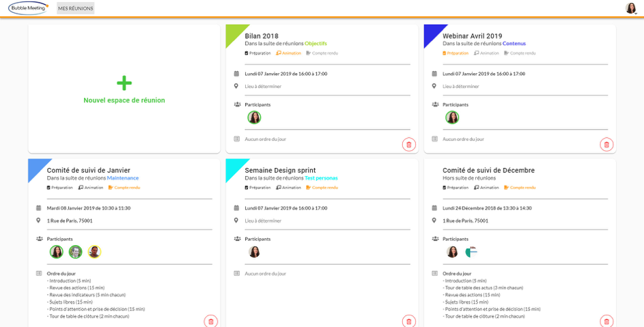The width and height of the screenshot is (644, 327).
Task: Open Compte rendu in Comité de suivi de Janvier
Action: 124,188
